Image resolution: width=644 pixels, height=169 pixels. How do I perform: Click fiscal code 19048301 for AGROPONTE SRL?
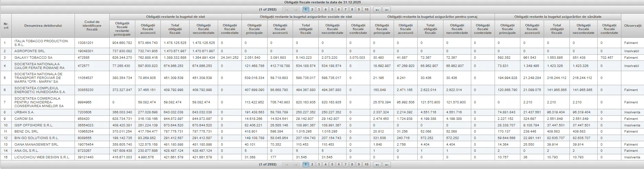86,51
